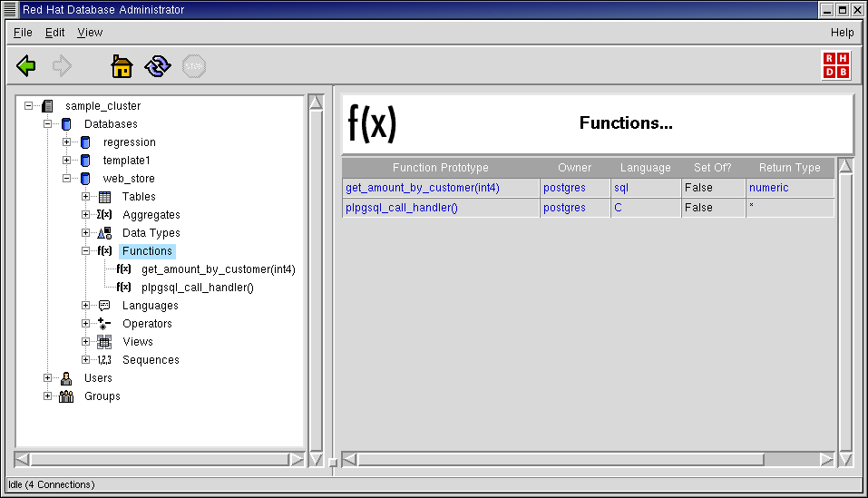This screenshot has width=868, height=498.
Task: Click the RHDB logo icon
Action: [836, 65]
